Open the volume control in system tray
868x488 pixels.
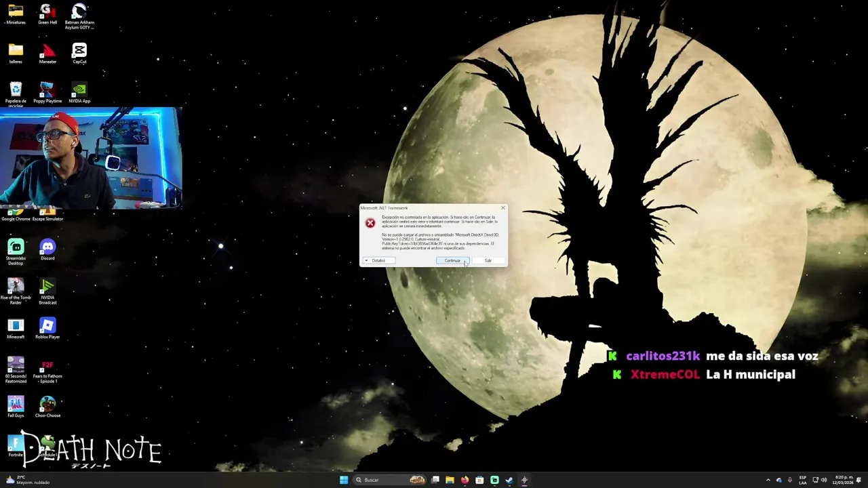[x=824, y=480]
